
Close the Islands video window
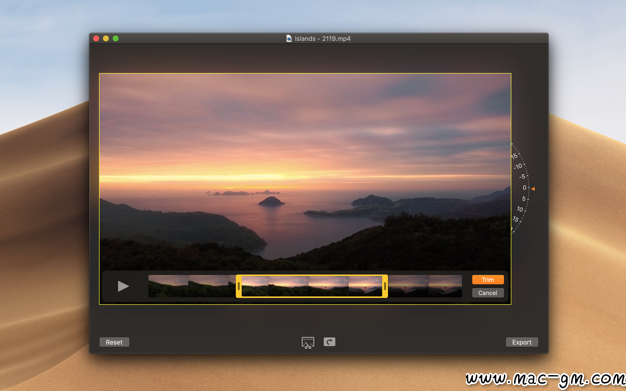(96, 38)
